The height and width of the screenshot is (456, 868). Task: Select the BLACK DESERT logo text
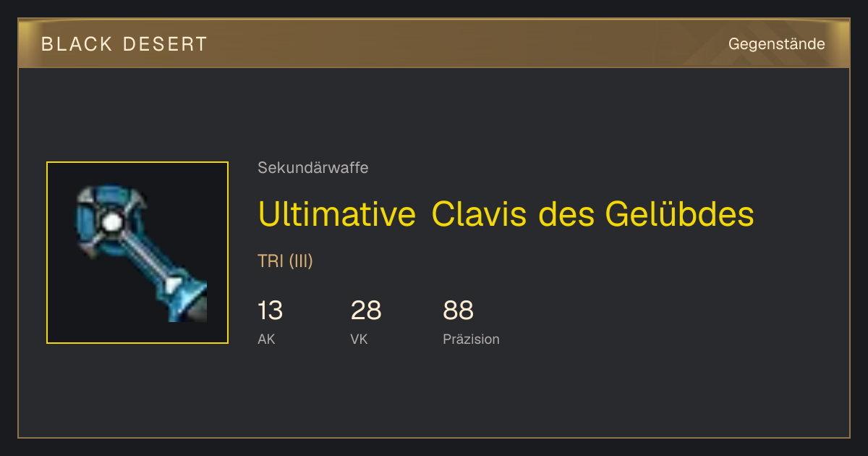124,44
